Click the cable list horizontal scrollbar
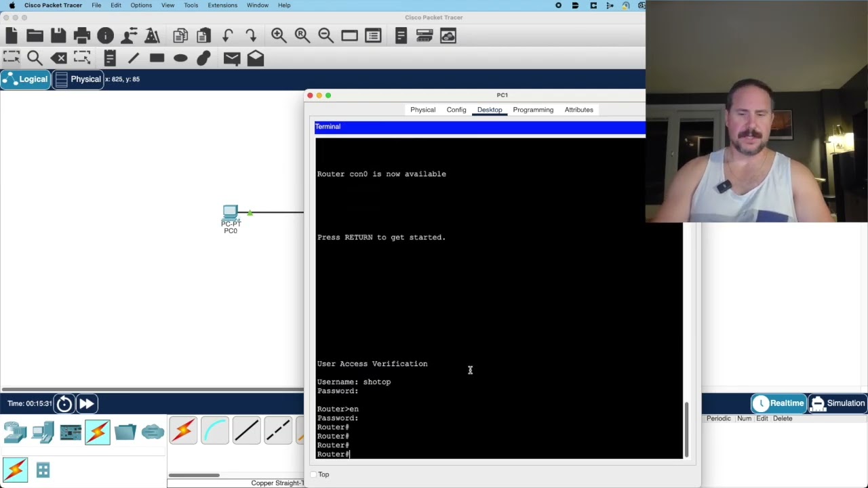868x488 pixels. pos(194,475)
